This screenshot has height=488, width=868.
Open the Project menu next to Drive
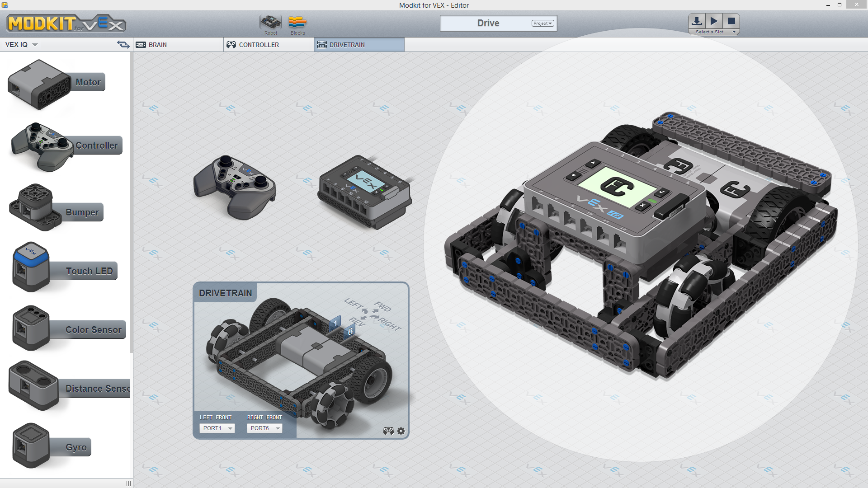pos(542,23)
